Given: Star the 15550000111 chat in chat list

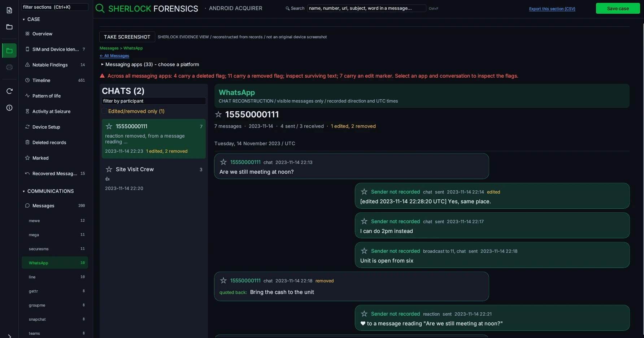Looking at the screenshot, I should click(109, 126).
